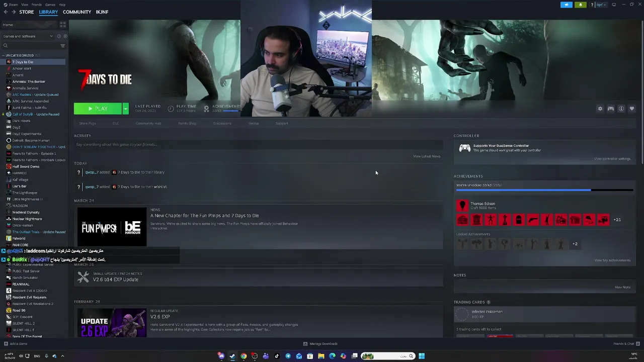The height and width of the screenshot is (362, 644).
Task: Open the View menu
Action: [25, 5]
